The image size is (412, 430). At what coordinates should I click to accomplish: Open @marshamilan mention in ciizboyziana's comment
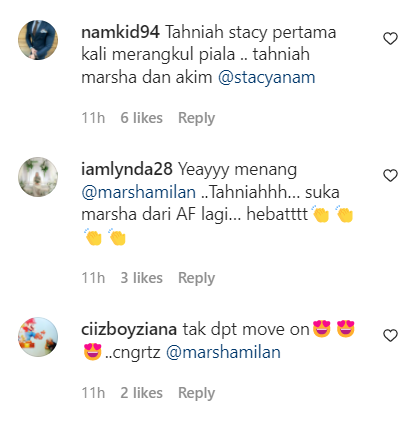[x=223, y=352]
